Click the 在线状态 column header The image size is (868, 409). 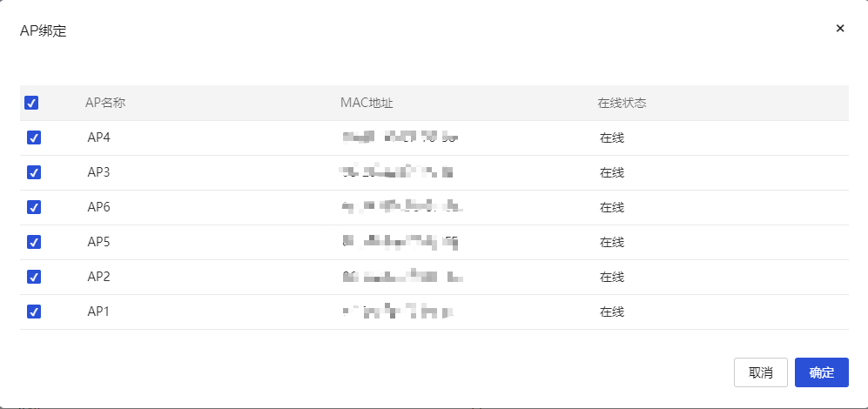(x=621, y=103)
